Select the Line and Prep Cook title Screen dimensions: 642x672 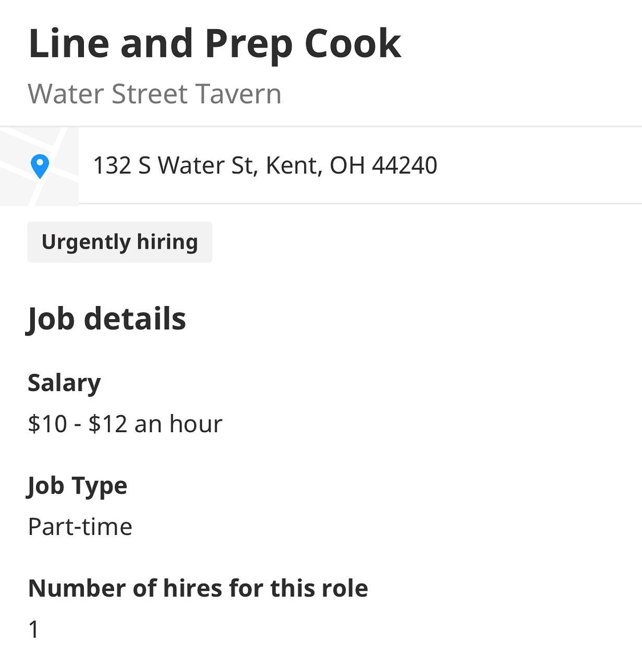(215, 44)
